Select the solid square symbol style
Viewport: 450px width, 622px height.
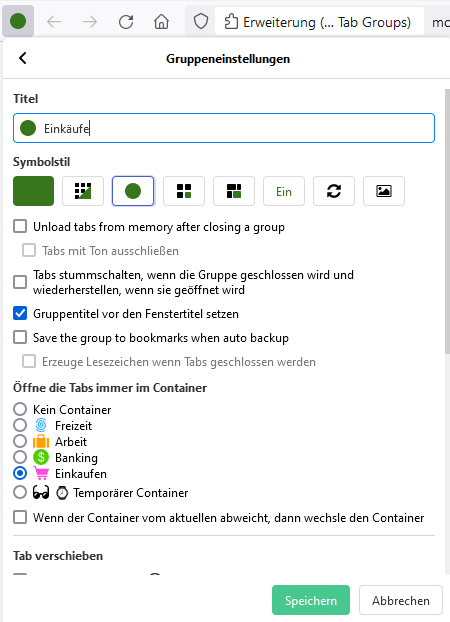[33, 191]
